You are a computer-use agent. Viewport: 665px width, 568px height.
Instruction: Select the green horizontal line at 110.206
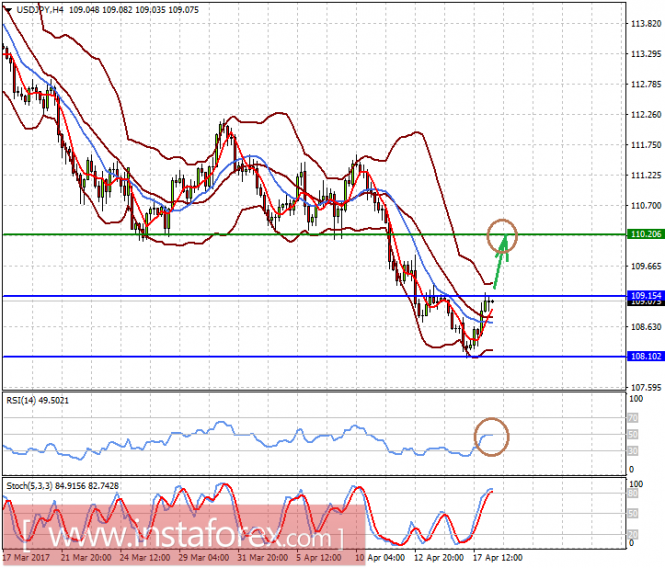[x=314, y=234]
